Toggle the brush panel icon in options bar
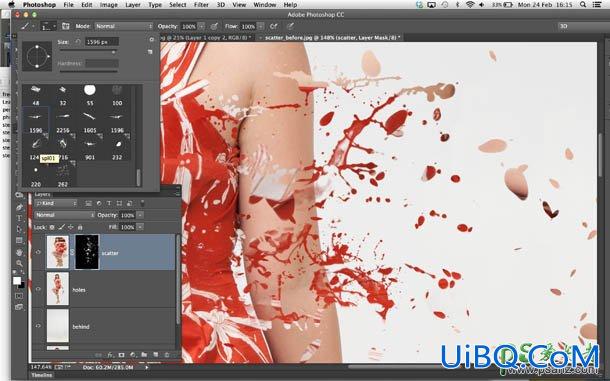 pos(66,26)
